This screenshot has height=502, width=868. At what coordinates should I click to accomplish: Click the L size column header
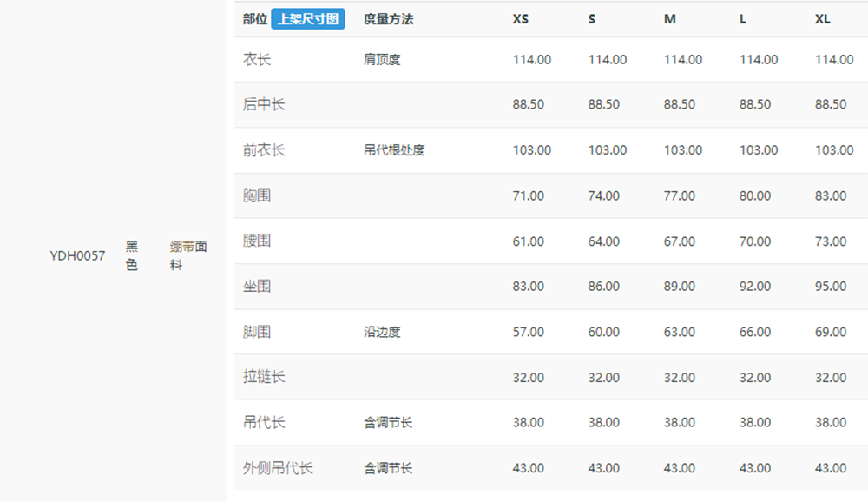pyautogui.click(x=743, y=19)
